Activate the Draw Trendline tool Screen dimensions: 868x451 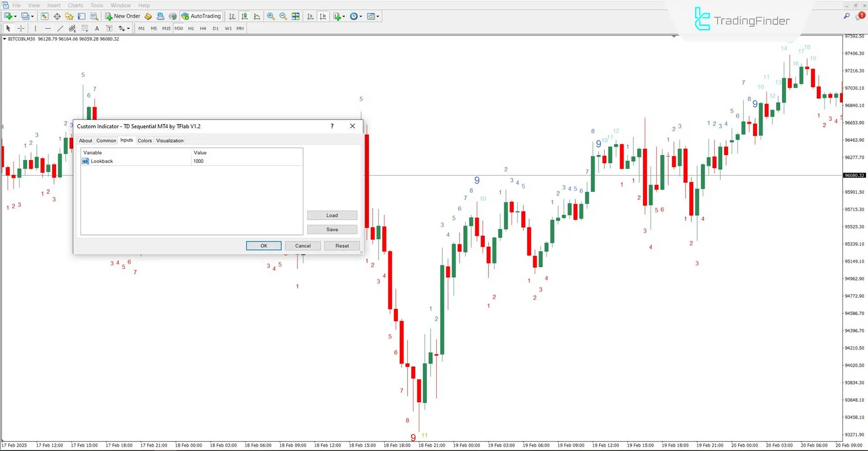[60, 28]
